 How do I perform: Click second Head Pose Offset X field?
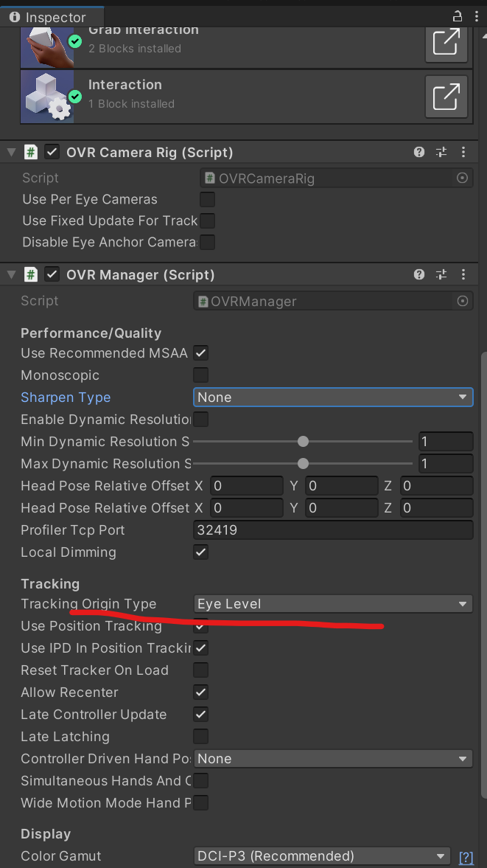pos(247,507)
